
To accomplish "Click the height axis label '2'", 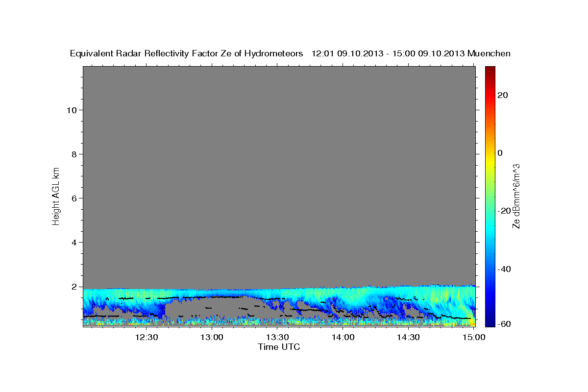I will [x=73, y=287].
